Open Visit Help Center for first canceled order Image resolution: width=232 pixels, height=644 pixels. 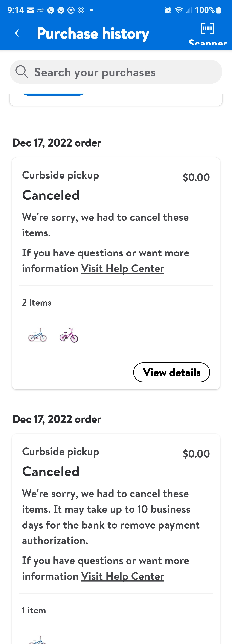point(122,268)
